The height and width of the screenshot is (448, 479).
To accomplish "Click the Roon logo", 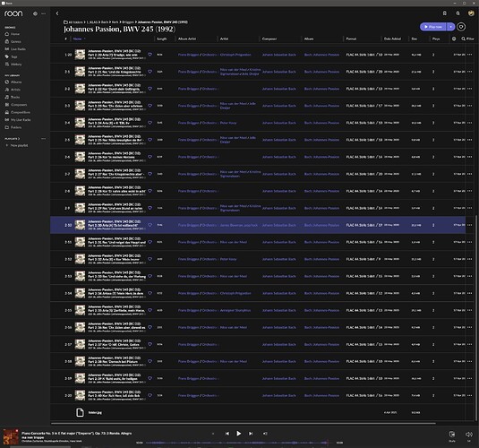I will click(13, 13).
